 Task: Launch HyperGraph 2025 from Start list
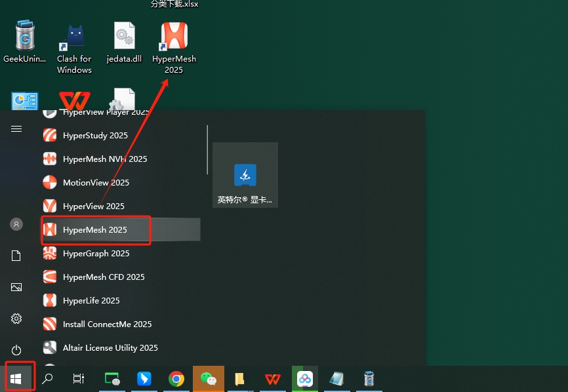pyautogui.click(x=120, y=254)
